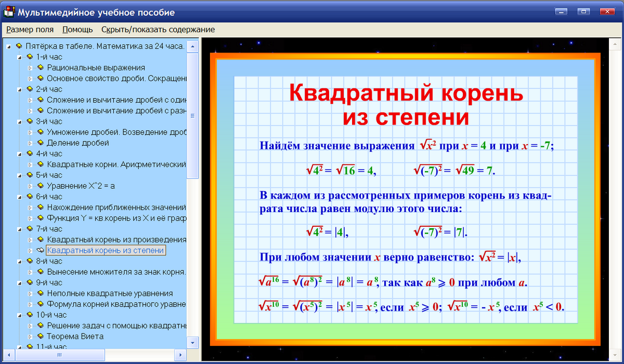
Task: Click the book icon beside "Квадратный корень из произведения"
Action: coord(41,240)
